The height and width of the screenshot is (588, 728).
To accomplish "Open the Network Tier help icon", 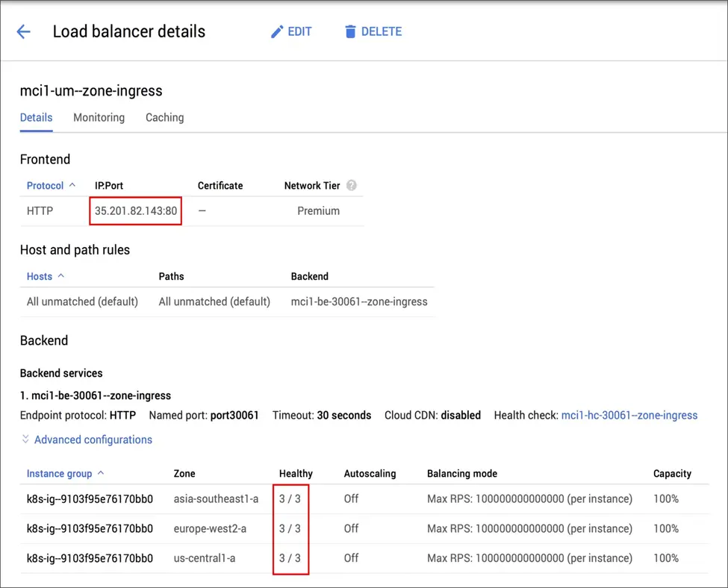I will point(352,186).
